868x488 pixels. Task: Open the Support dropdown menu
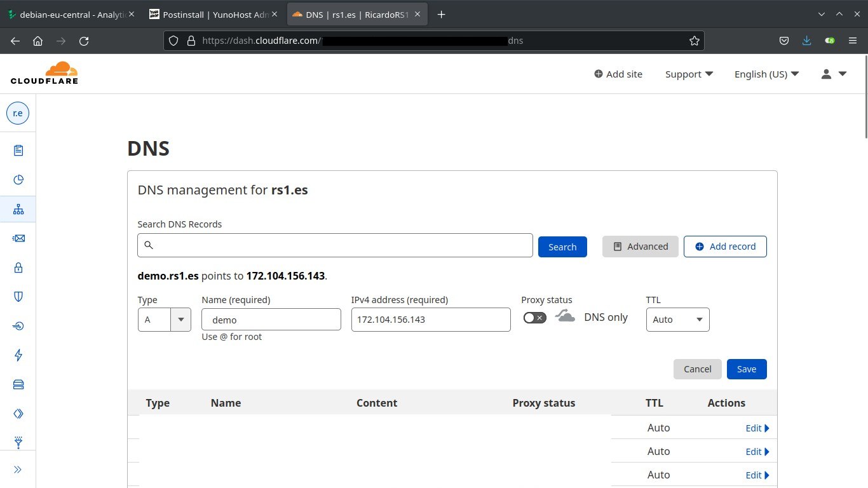[689, 74]
